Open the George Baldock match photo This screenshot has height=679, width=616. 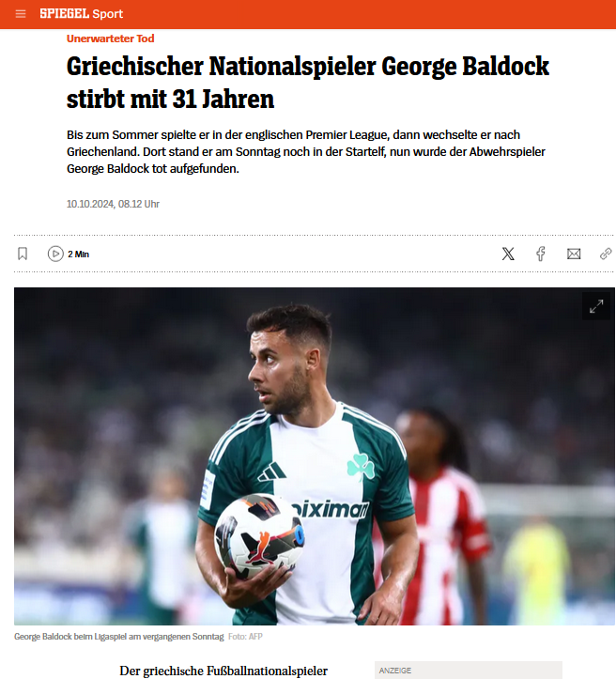point(315,456)
